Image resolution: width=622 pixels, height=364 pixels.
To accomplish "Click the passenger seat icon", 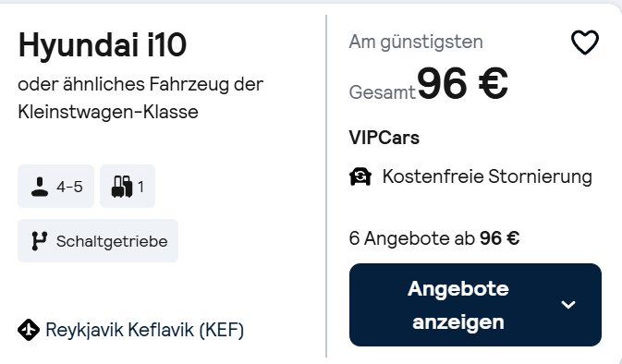I will pyautogui.click(x=40, y=187).
